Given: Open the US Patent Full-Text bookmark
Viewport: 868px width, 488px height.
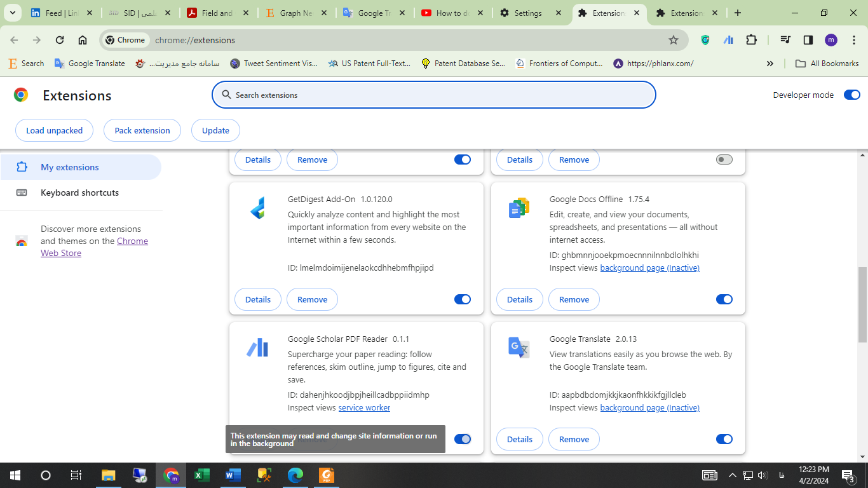Looking at the screenshot, I should pyautogui.click(x=369, y=64).
